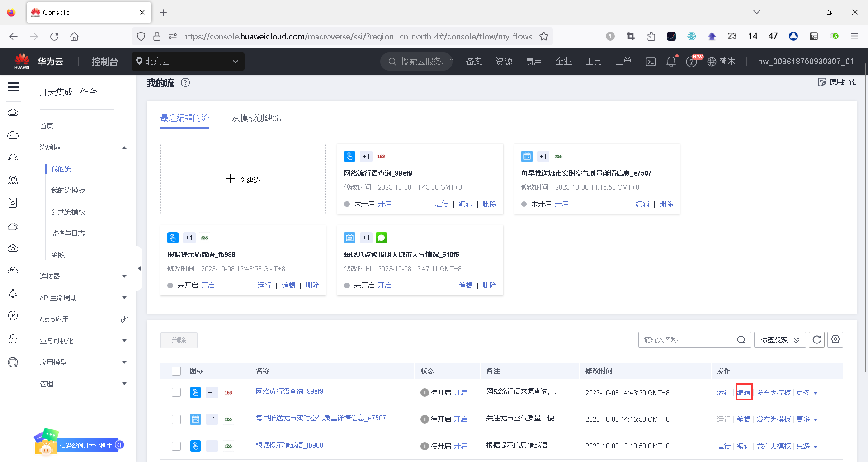This screenshot has height=462, width=868.
Task: Click the 请输入名称 search input field
Action: point(687,340)
